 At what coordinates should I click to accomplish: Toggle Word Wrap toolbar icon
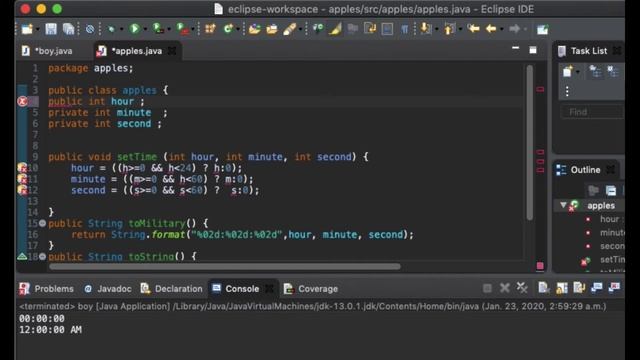click(x=370, y=29)
